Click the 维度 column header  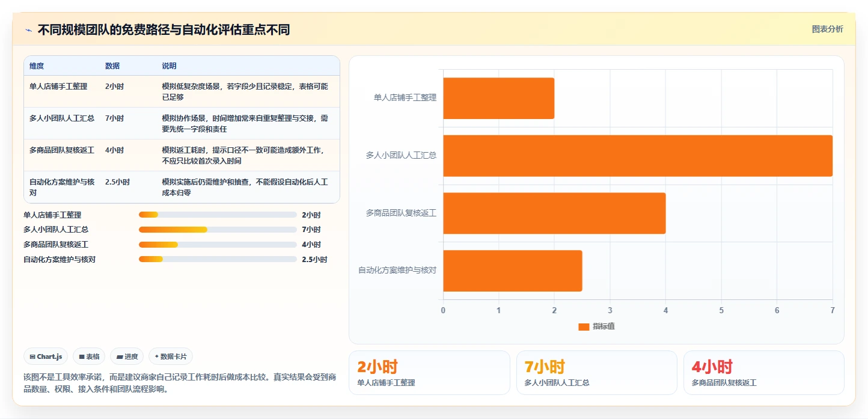pos(37,66)
